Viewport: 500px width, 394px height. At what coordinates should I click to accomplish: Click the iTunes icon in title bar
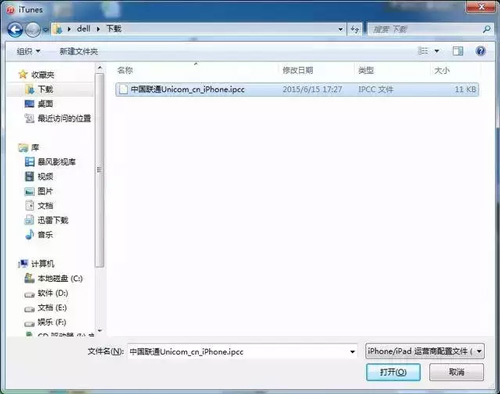pos(11,10)
